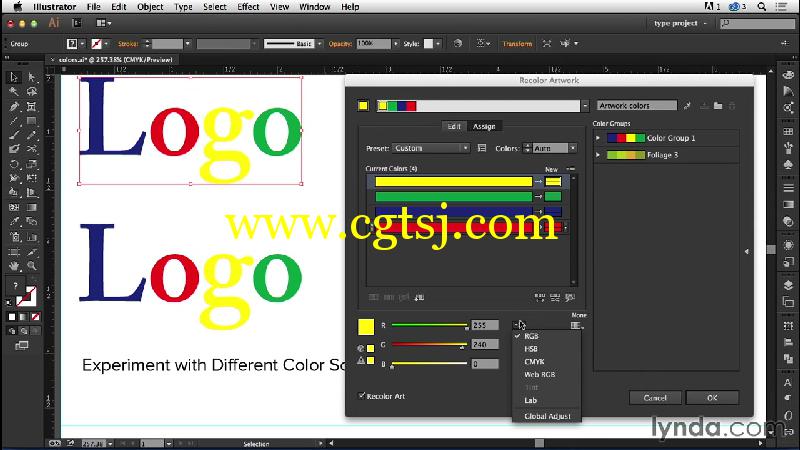
Task: Select the Column Graph tool
Action: pos(32,237)
